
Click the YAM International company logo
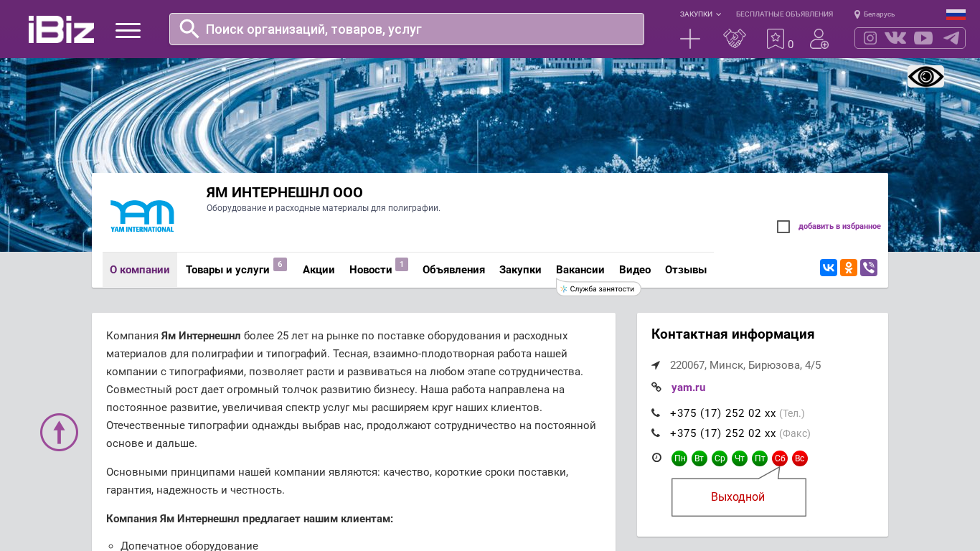pos(142,216)
